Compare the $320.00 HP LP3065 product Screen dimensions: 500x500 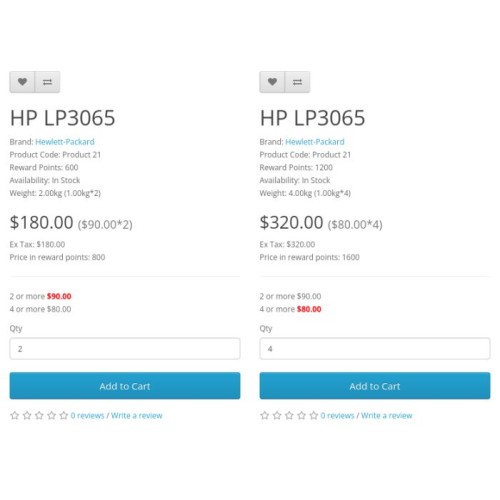[297, 82]
